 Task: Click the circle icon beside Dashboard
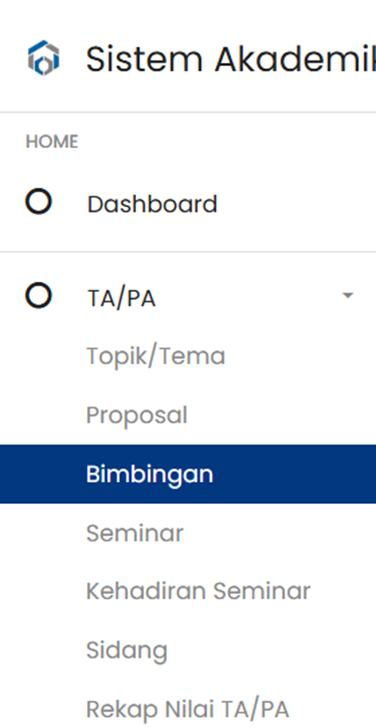39,202
